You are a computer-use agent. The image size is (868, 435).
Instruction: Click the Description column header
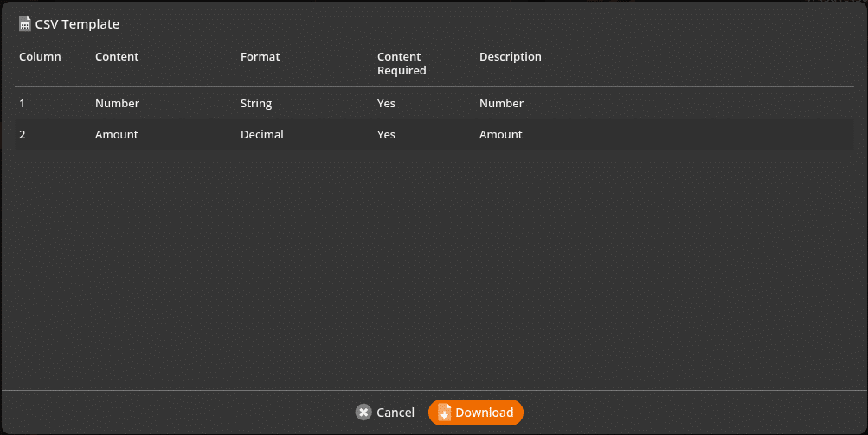511,56
